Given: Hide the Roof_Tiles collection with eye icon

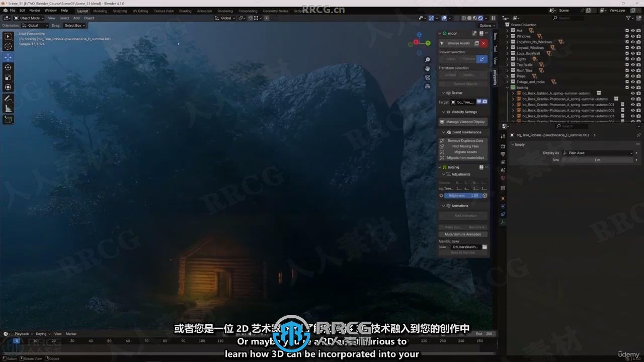Looking at the screenshot, I should 633,70.
